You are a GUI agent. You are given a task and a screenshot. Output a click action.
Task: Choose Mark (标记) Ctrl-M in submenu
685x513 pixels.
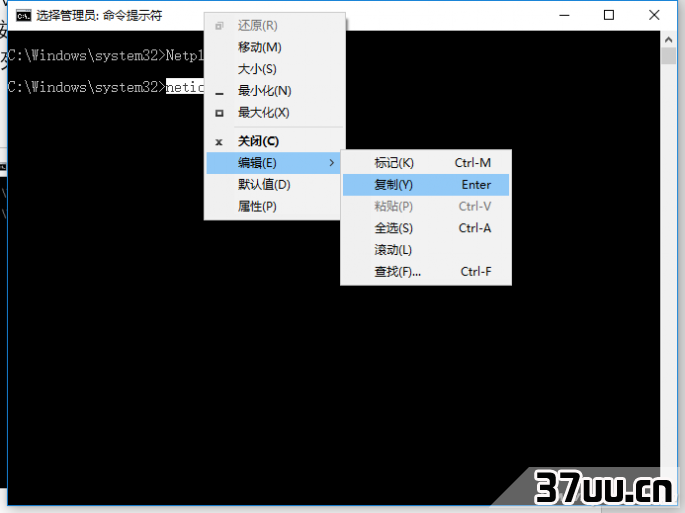(x=426, y=163)
